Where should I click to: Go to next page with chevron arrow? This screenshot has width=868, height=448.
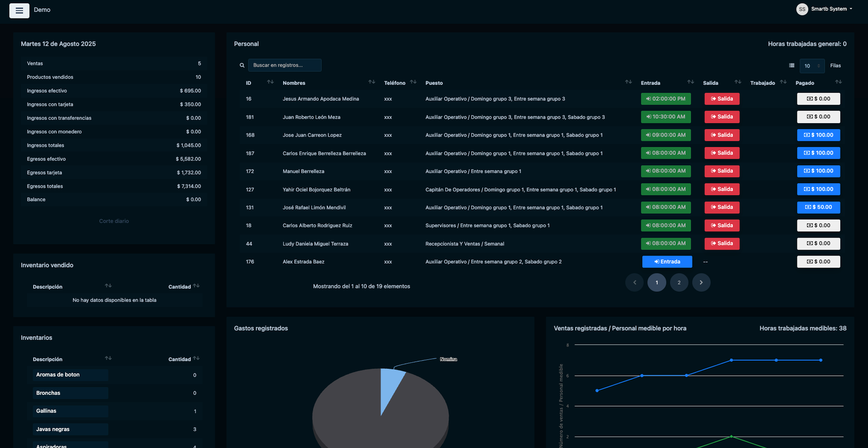pos(701,283)
